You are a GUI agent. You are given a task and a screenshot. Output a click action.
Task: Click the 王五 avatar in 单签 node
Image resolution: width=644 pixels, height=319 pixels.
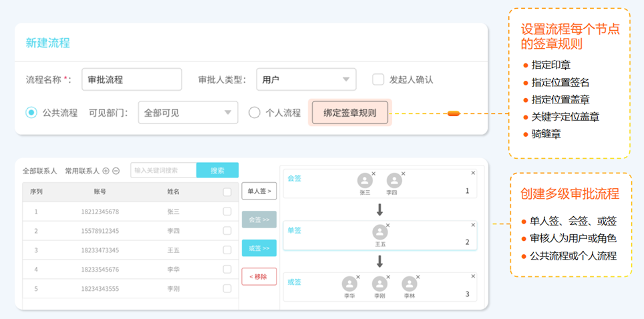tap(380, 232)
